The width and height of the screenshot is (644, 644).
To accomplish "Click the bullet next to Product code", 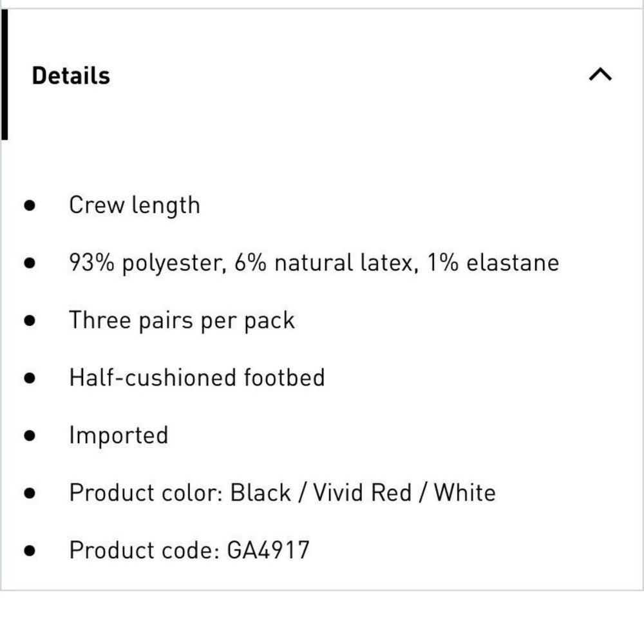I will (29, 550).
